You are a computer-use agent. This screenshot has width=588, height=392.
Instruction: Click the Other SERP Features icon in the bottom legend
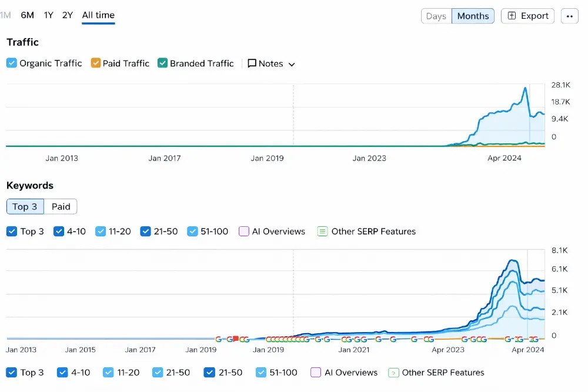coord(393,373)
